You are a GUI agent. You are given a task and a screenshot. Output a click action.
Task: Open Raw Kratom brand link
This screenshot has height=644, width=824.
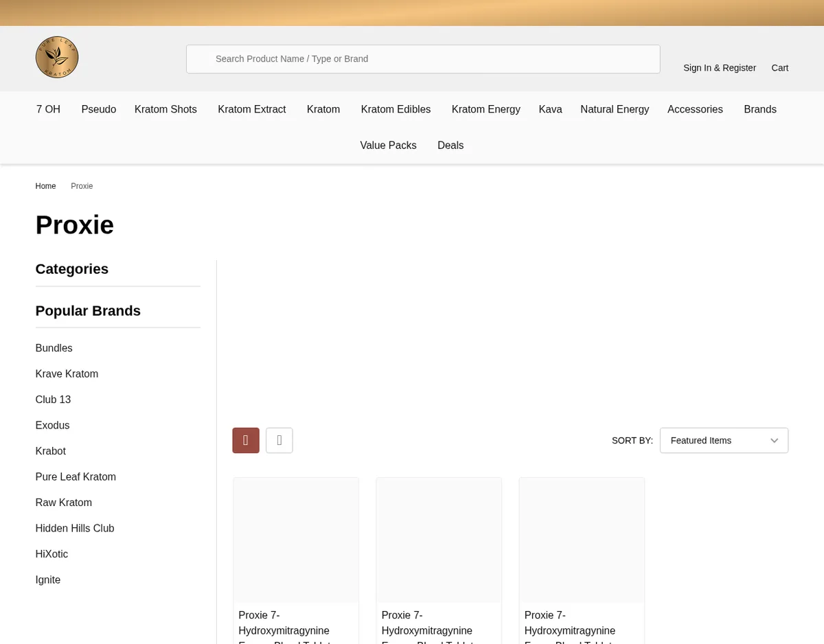click(x=64, y=503)
